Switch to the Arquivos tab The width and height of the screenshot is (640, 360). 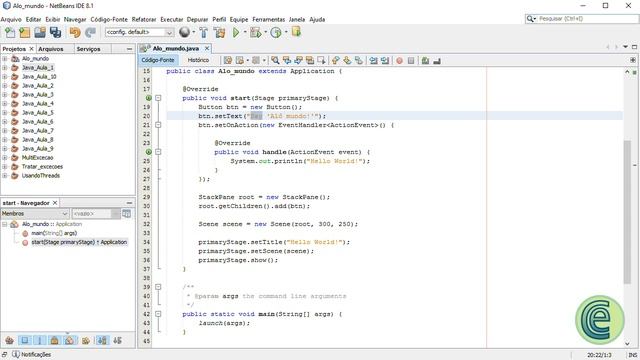tap(51, 49)
